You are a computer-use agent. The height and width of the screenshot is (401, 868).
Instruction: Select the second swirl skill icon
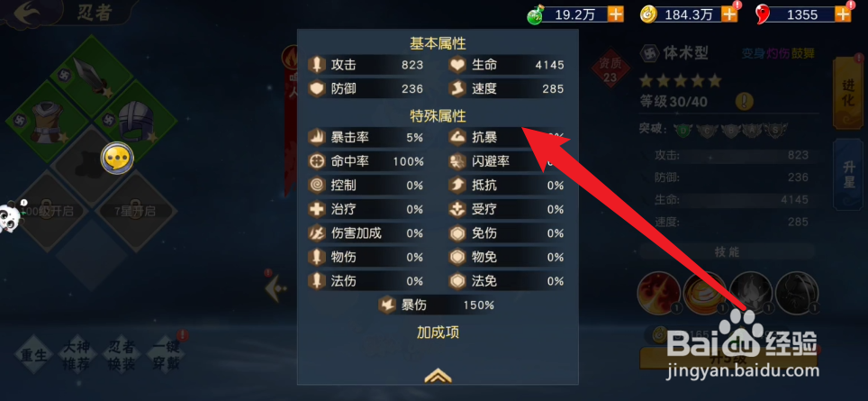tap(705, 294)
